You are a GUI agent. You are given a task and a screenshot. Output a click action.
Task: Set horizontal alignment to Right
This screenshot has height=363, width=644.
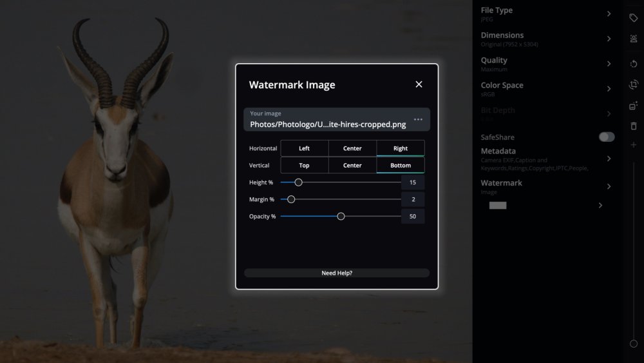(401, 148)
